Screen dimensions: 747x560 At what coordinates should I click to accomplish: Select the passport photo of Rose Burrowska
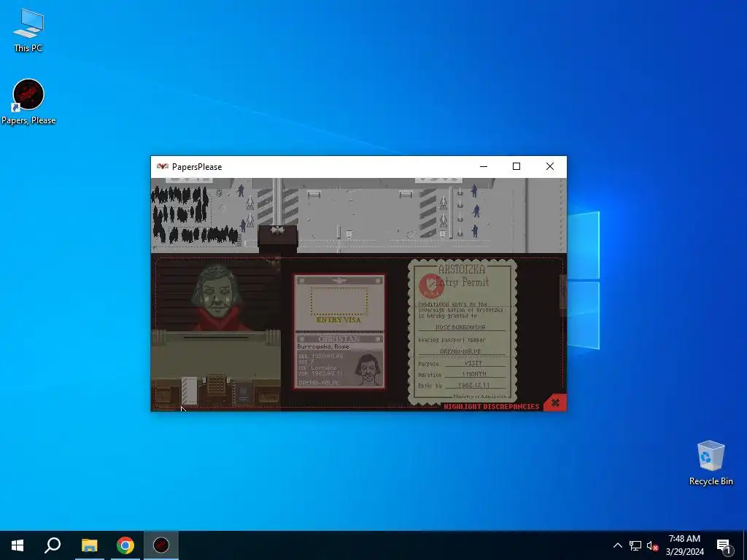coord(368,369)
